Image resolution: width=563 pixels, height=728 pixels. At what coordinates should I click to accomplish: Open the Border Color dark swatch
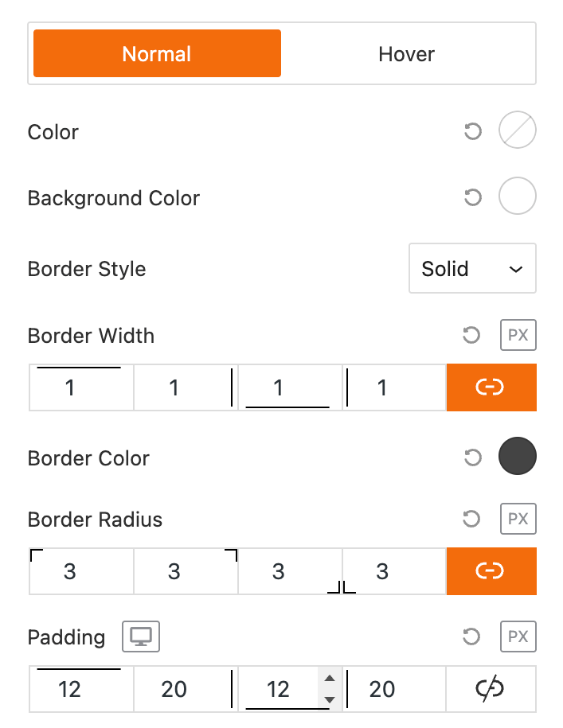pyautogui.click(x=517, y=457)
